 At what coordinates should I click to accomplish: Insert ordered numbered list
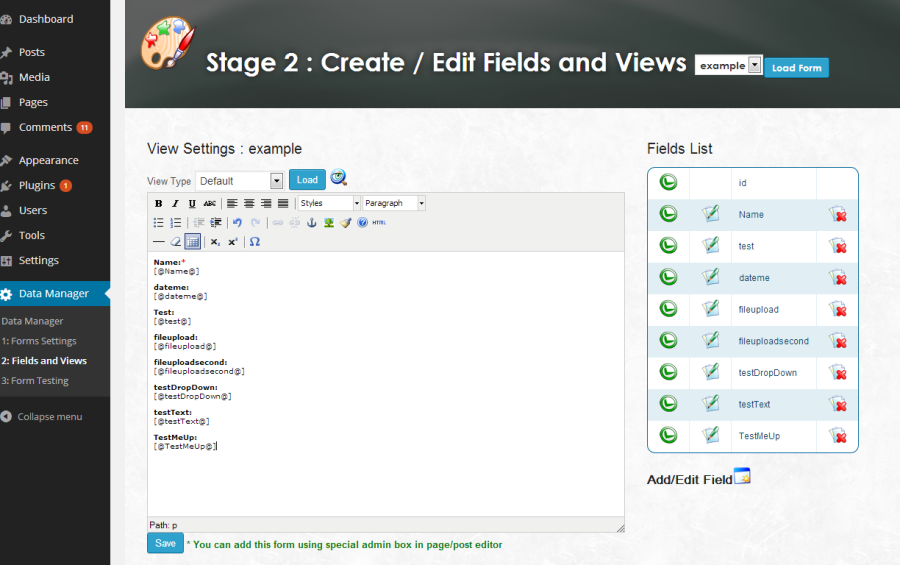(x=176, y=223)
